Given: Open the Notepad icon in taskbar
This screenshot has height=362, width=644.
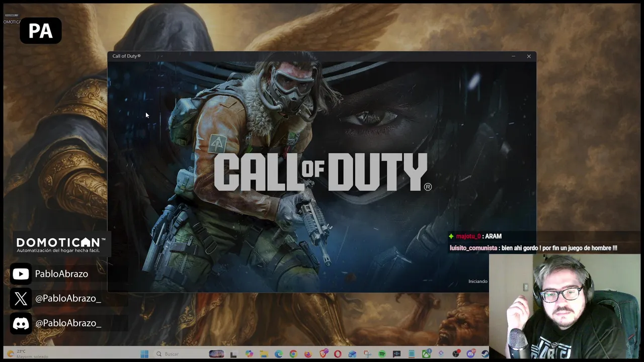Looking at the screenshot, I should point(412,354).
